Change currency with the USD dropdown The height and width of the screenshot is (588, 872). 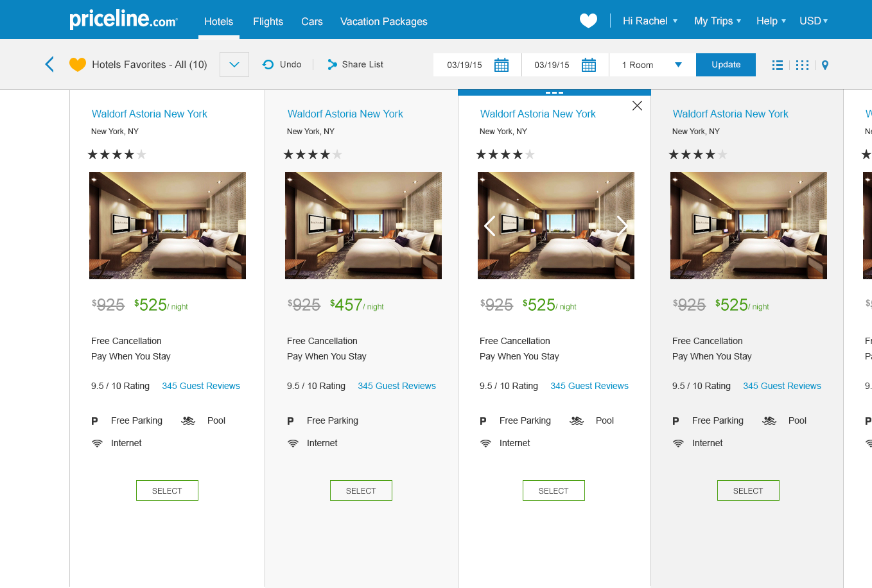coord(814,21)
